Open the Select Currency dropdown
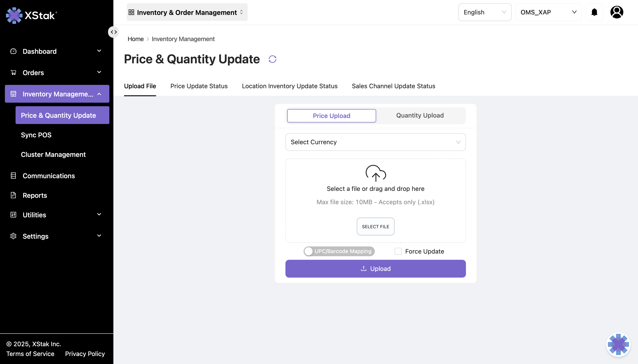The image size is (638, 364). (x=375, y=142)
